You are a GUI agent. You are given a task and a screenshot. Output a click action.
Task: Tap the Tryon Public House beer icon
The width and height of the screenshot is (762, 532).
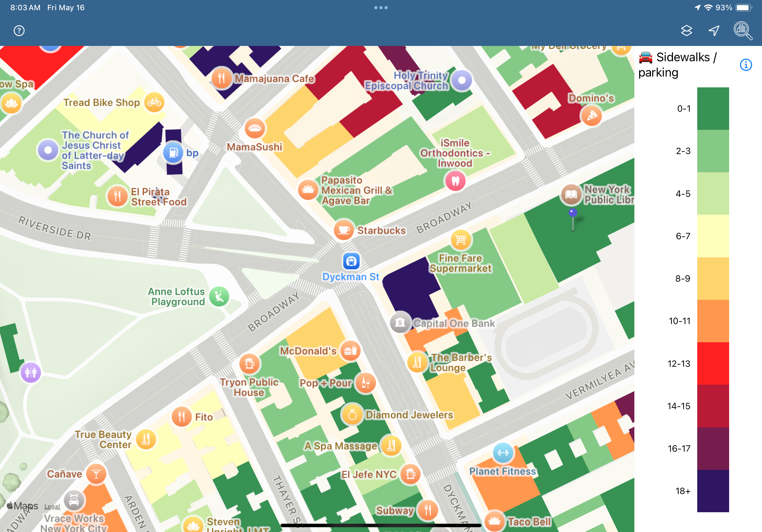[x=250, y=364]
